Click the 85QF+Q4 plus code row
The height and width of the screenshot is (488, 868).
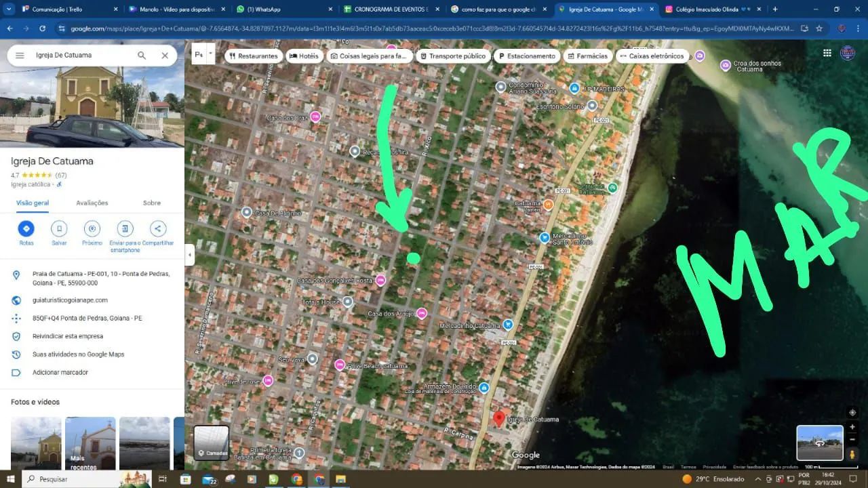pyautogui.click(x=92, y=318)
